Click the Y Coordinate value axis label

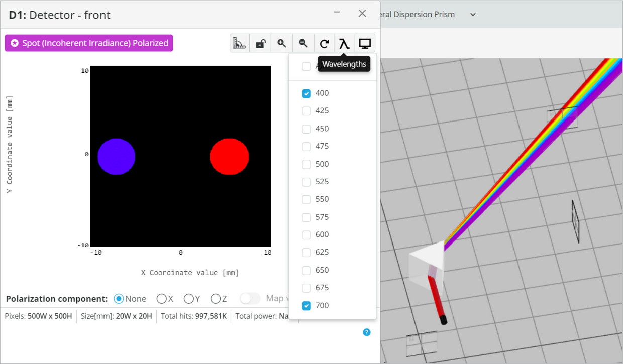pyautogui.click(x=9, y=145)
